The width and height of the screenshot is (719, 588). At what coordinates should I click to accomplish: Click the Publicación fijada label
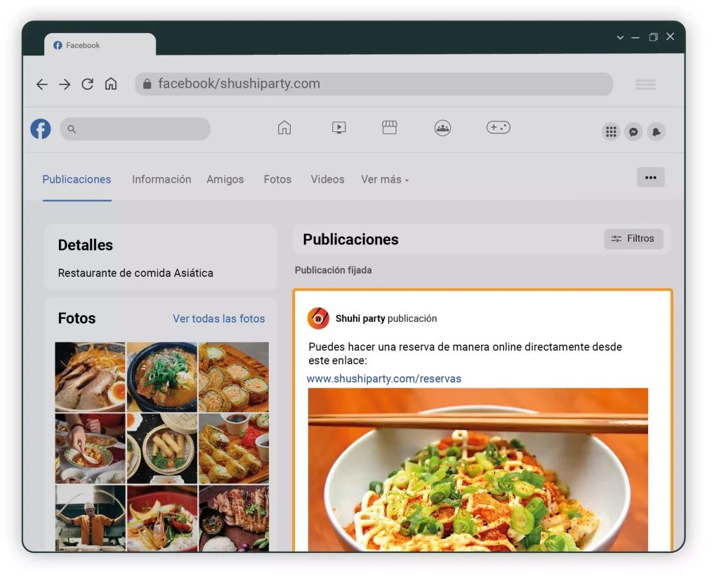[x=333, y=270]
